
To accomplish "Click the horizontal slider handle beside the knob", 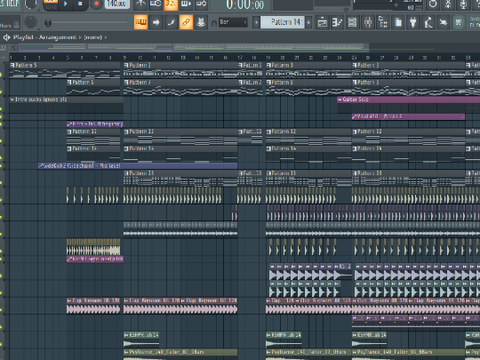I will [48, 23].
